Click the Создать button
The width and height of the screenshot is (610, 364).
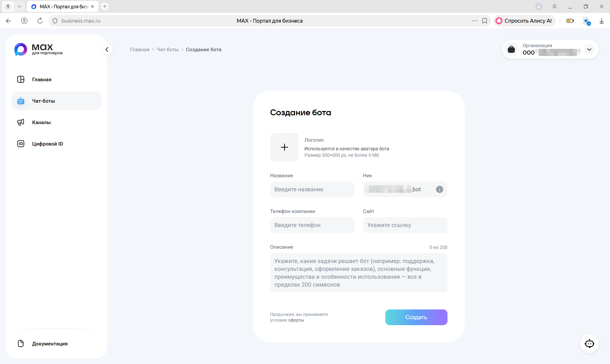[416, 317]
